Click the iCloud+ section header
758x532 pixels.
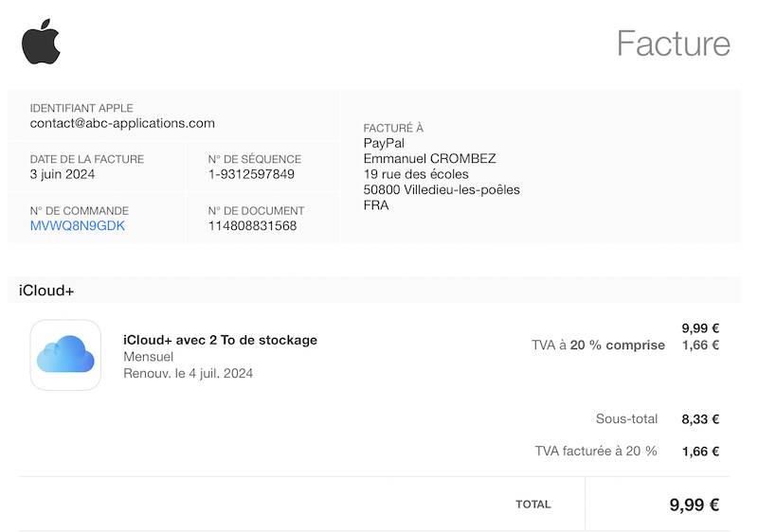[x=46, y=291]
